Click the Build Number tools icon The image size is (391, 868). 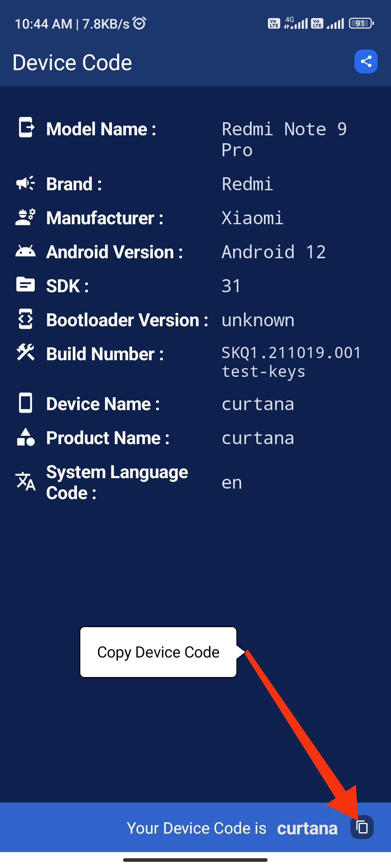click(26, 352)
